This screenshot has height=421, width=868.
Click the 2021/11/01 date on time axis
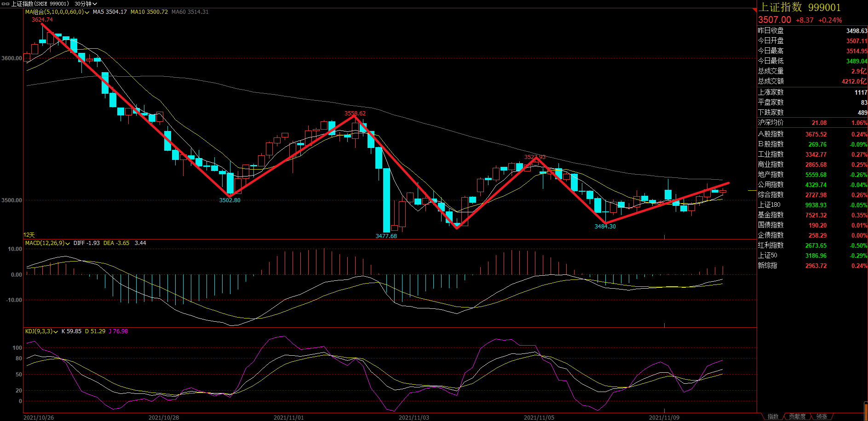tap(288, 417)
